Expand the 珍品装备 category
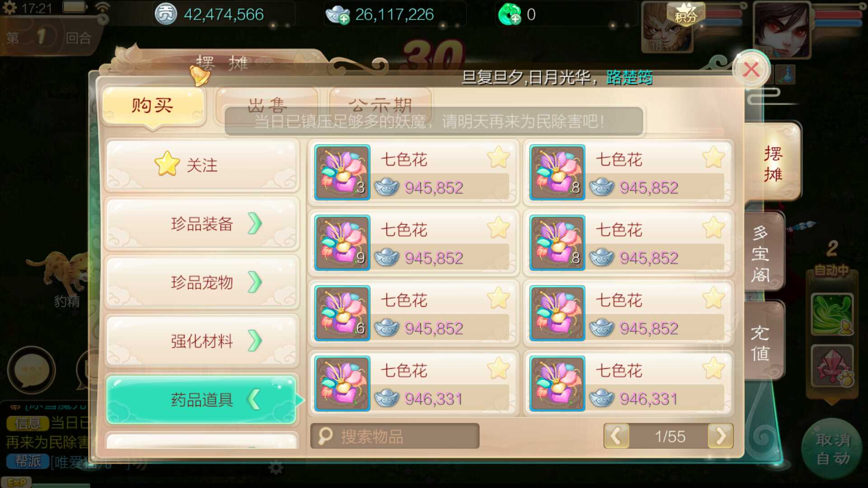Viewport: 868px width, 488px height. point(202,224)
